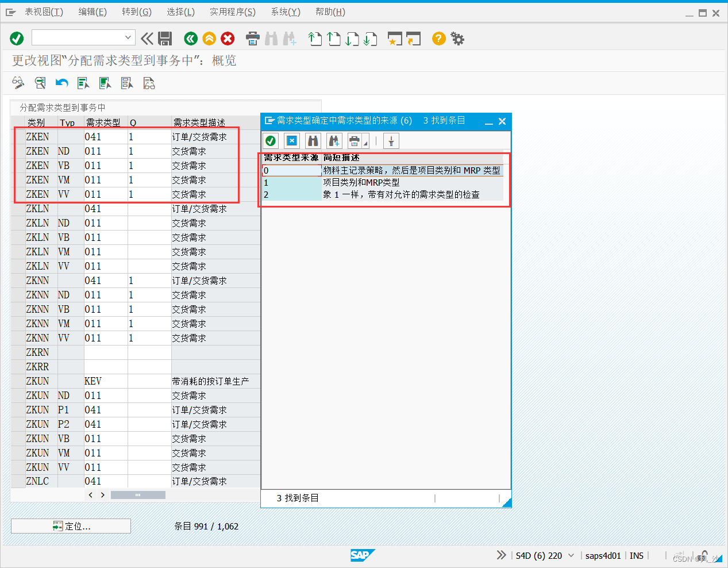Image resolution: width=728 pixels, height=568 pixels.
Task: Expand the print options arrow in popup dialog
Action: pos(364,140)
